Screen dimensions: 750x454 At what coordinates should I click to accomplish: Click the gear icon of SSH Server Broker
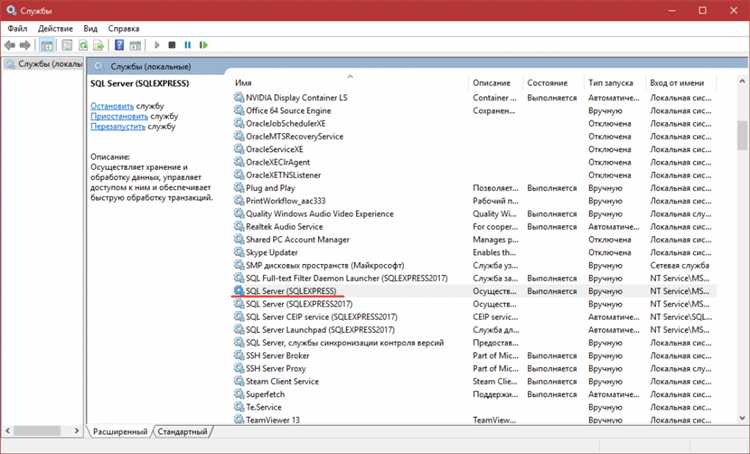[x=239, y=356]
